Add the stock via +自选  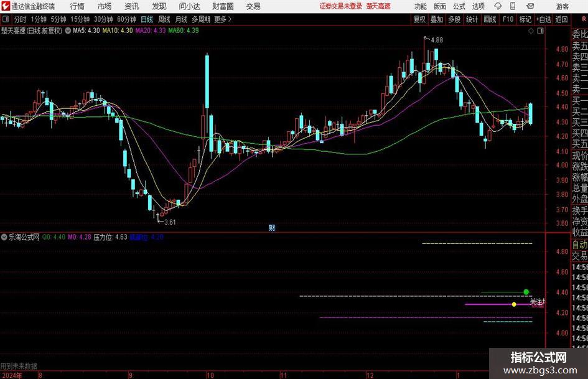[x=544, y=19]
